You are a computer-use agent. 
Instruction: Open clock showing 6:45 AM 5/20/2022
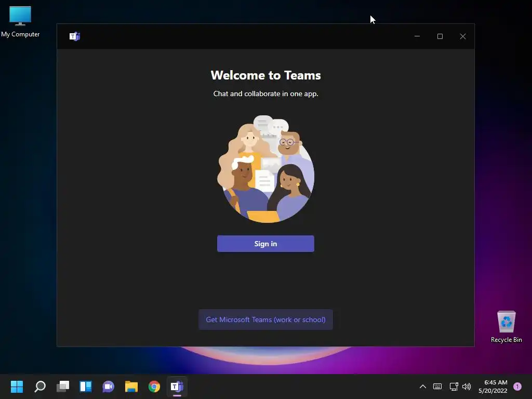(493, 387)
